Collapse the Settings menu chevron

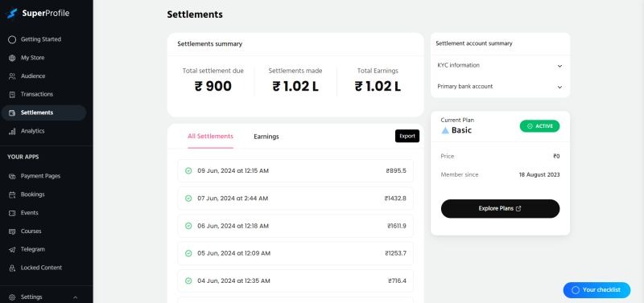point(75,297)
